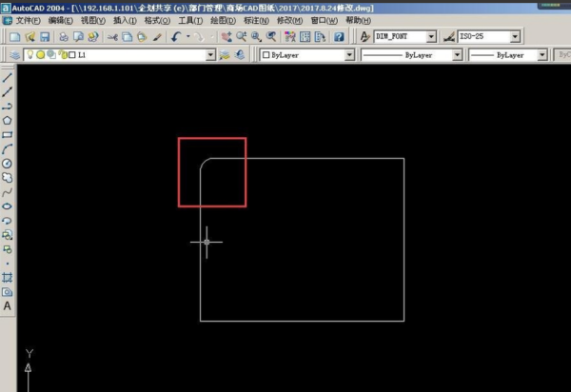Open DesignCenter icon
This screenshot has width=571, height=392.
305,36
